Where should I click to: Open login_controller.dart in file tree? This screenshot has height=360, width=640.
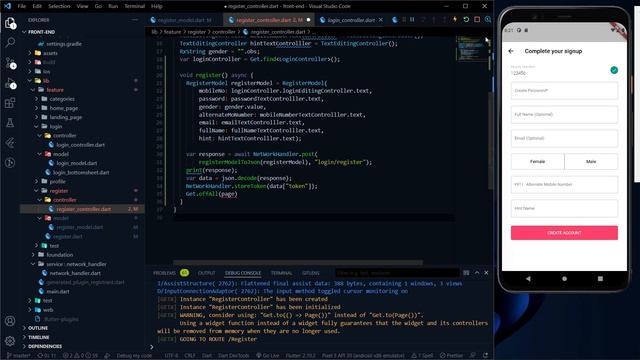click(80, 145)
